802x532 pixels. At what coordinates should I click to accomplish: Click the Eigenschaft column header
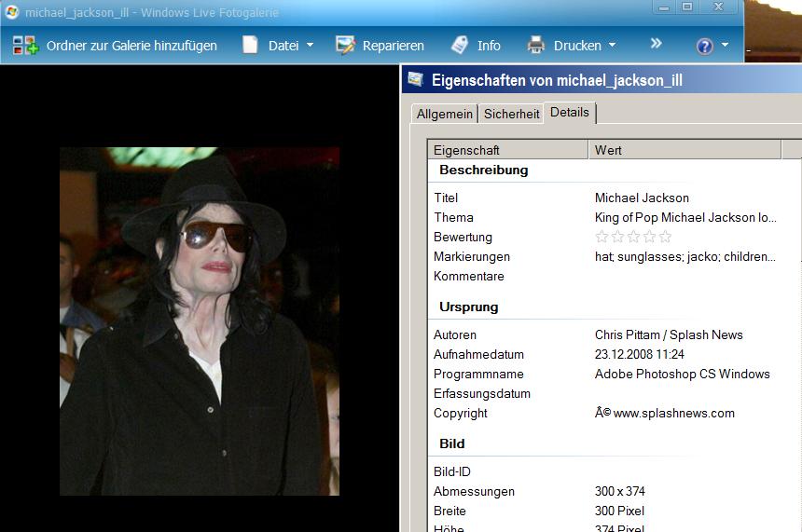coord(508,150)
